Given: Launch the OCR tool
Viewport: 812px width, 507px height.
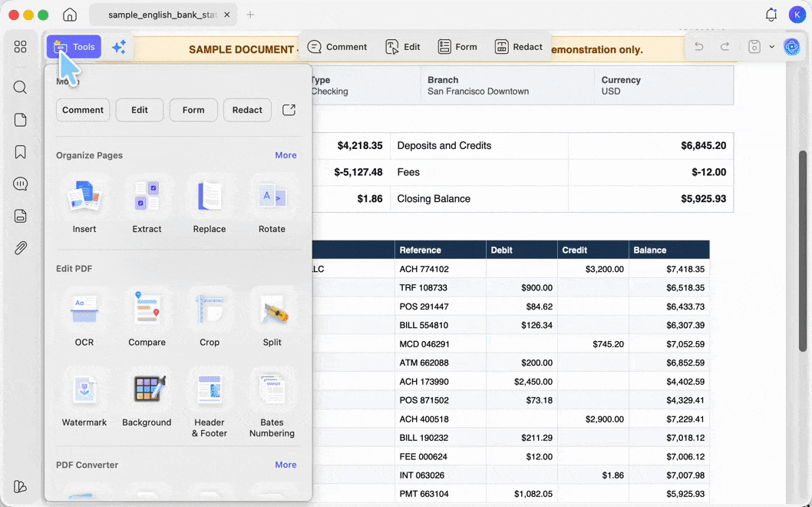Looking at the screenshot, I should click(84, 318).
